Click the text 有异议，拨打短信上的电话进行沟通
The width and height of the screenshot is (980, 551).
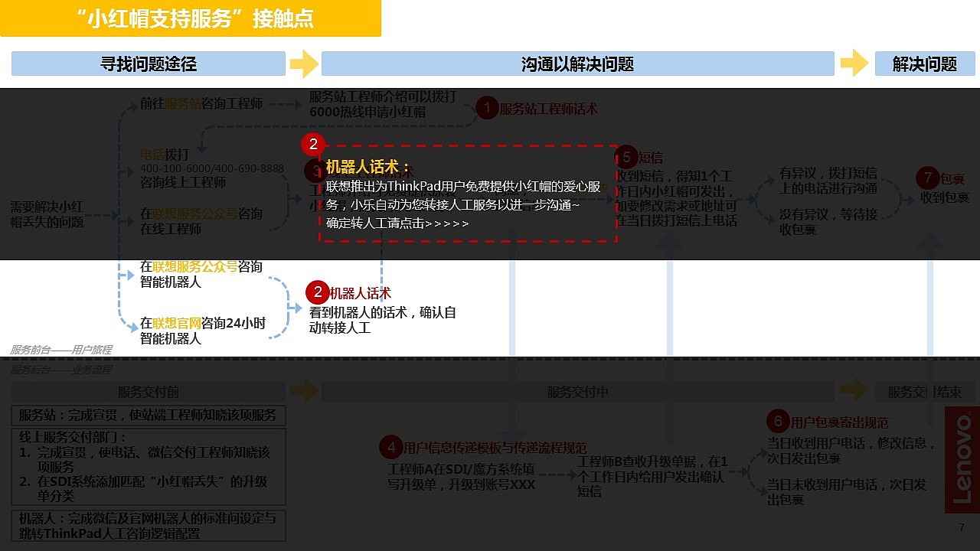[828, 181]
